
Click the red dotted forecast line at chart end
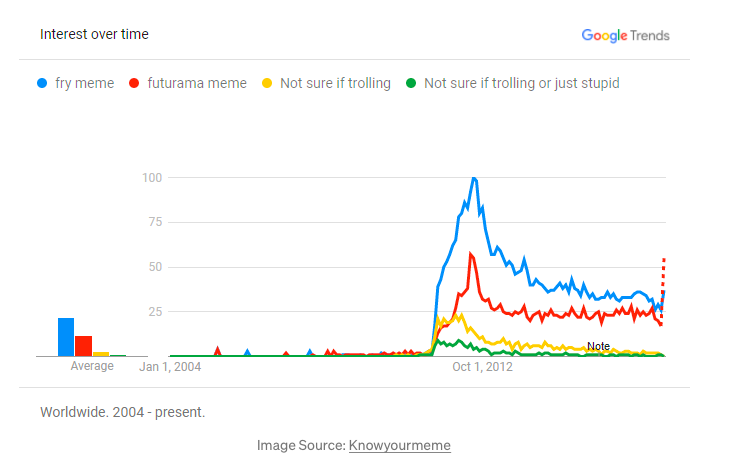click(x=663, y=285)
